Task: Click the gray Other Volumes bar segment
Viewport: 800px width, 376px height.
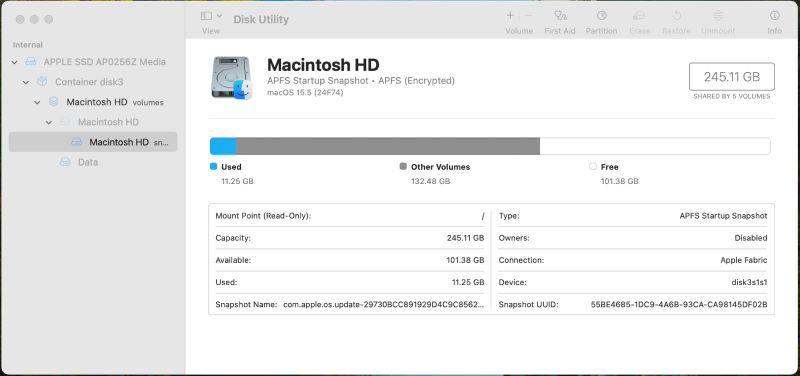Action: pos(388,146)
